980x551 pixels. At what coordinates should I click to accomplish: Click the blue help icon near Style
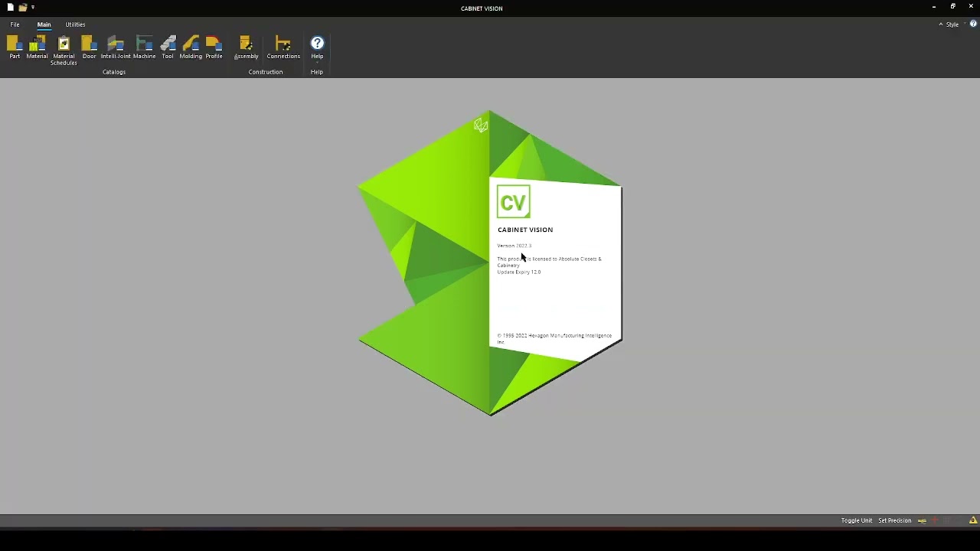click(x=973, y=24)
